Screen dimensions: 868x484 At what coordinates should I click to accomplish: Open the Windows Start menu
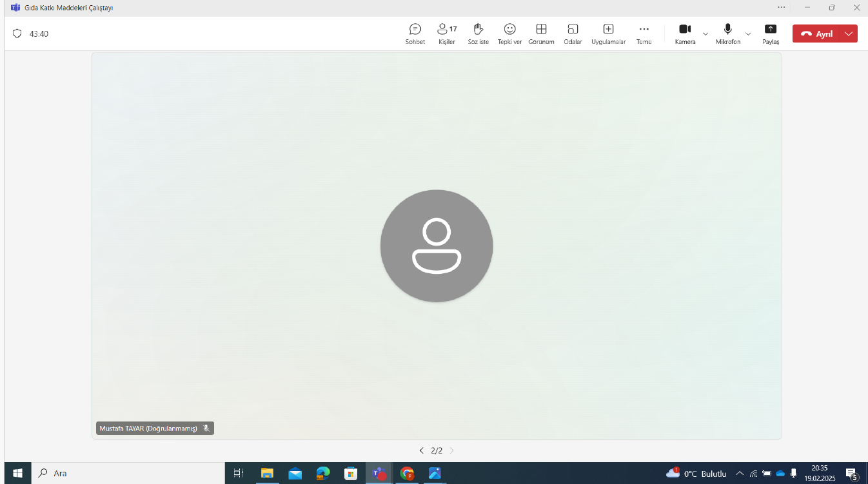click(17, 473)
